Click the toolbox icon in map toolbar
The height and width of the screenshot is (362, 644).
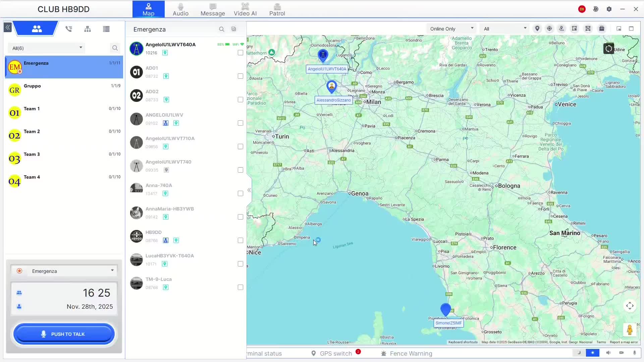point(602,29)
